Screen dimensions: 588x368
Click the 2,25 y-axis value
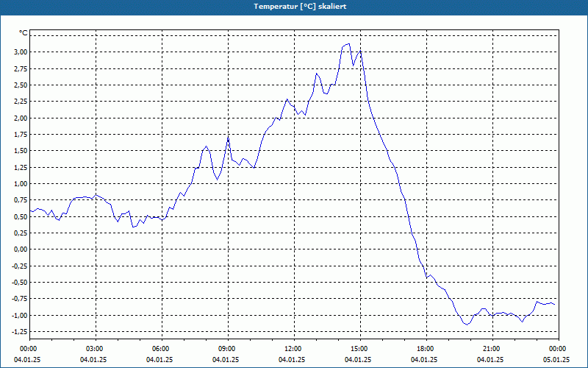coord(21,102)
